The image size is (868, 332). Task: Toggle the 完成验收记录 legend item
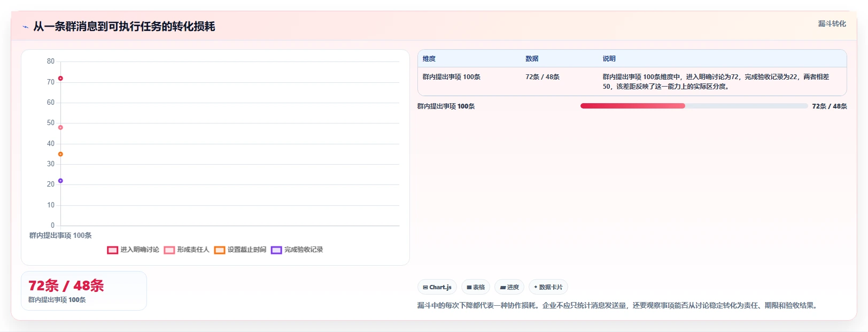pyautogui.click(x=297, y=250)
